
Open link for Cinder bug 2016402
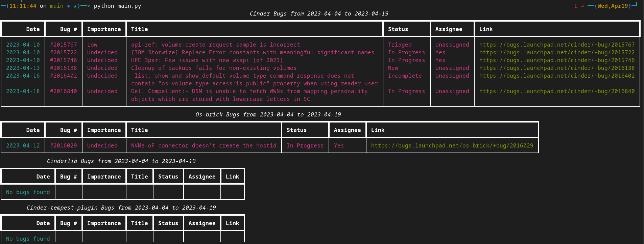[x=557, y=76]
